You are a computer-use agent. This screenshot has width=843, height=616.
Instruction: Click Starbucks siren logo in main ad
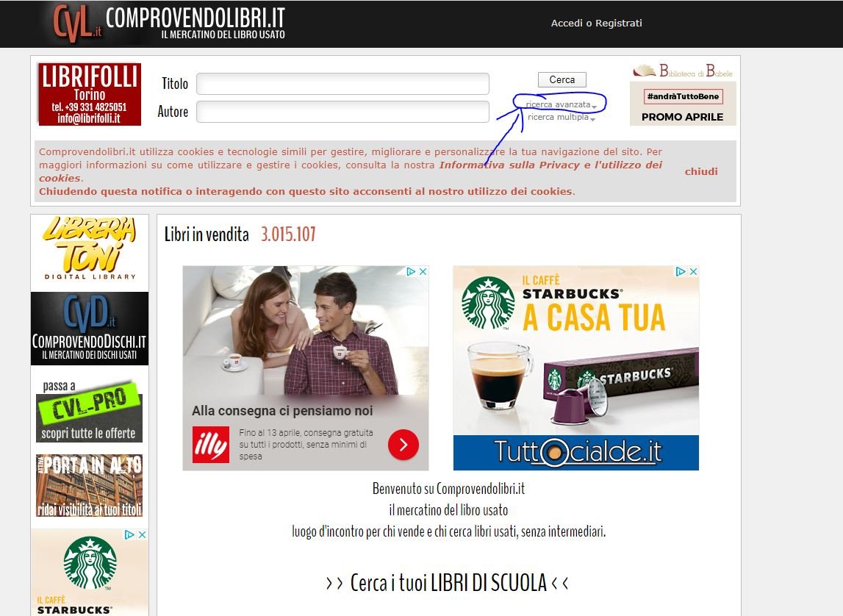pyautogui.click(x=488, y=303)
